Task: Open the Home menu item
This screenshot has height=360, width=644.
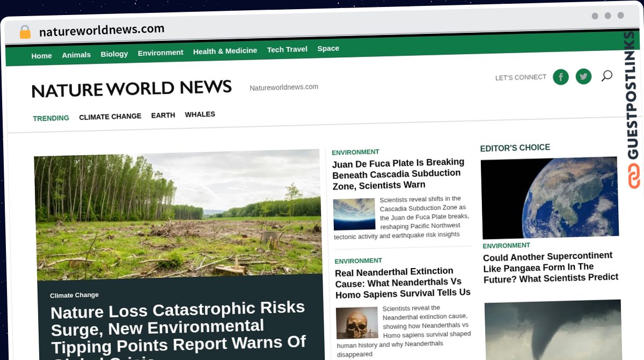Action: 41,56
